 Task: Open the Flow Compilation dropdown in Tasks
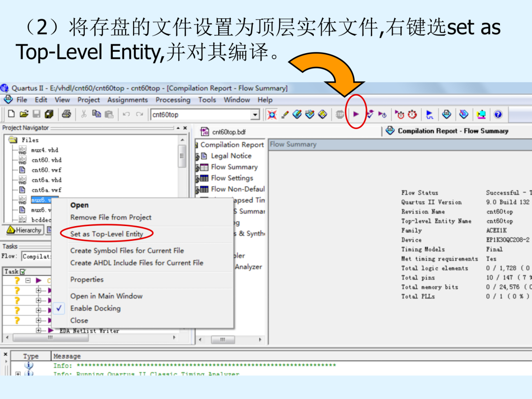tap(36, 257)
